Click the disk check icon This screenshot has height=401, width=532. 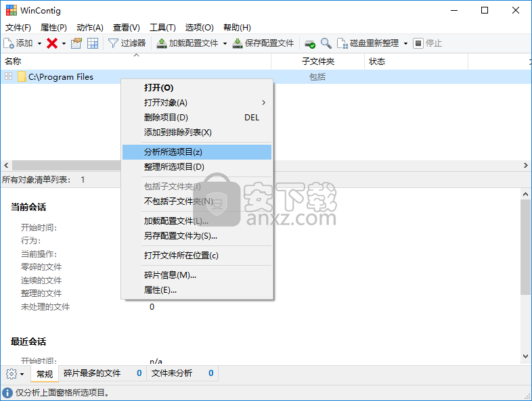coord(310,44)
